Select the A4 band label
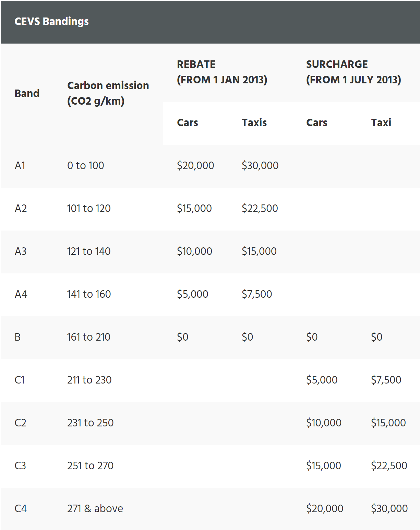This screenshot has width=420, height=530. (21, 294)
